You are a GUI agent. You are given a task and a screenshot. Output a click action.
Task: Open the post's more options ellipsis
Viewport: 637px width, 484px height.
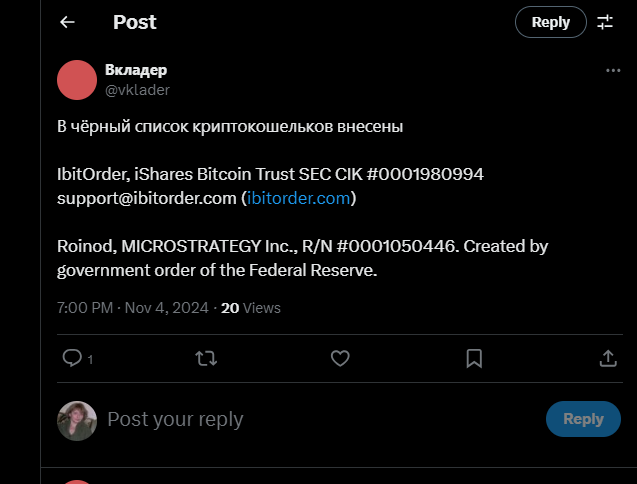[x=613, y=71]
